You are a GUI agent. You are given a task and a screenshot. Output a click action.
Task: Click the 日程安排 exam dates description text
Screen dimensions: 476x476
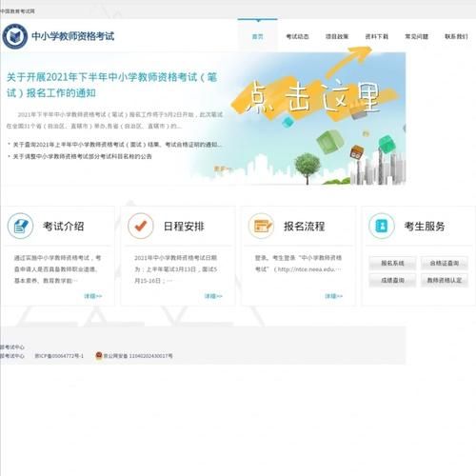(176, 269)
